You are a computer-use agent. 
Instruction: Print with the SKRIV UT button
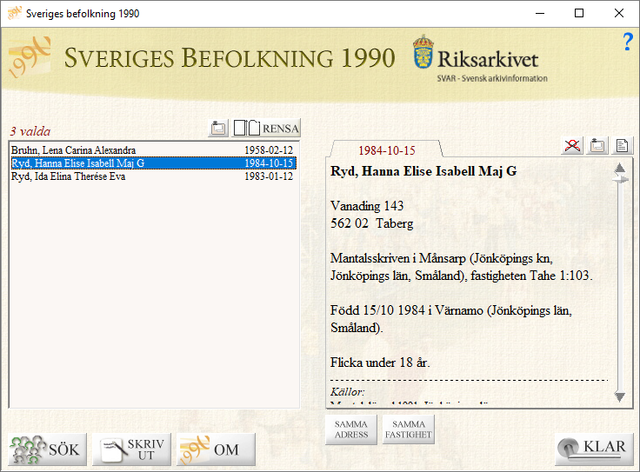click(x=132, y=450)
